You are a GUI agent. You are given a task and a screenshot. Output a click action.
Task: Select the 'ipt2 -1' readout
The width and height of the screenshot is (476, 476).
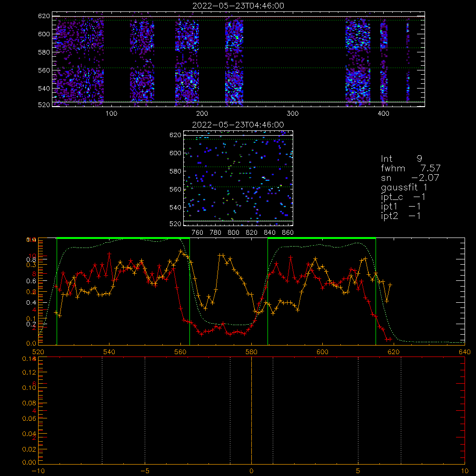[401, 216]
